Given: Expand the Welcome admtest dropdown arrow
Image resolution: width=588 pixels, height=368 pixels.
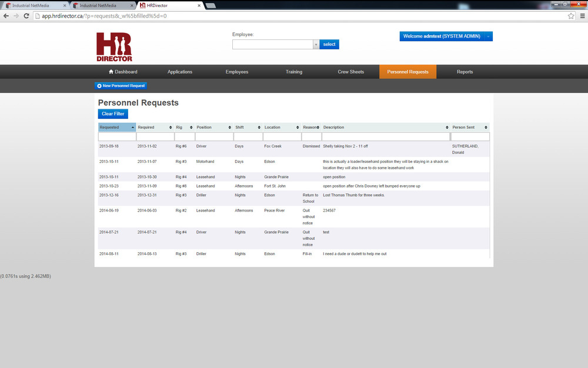Looking at the screenshot, I should point(488,36).
